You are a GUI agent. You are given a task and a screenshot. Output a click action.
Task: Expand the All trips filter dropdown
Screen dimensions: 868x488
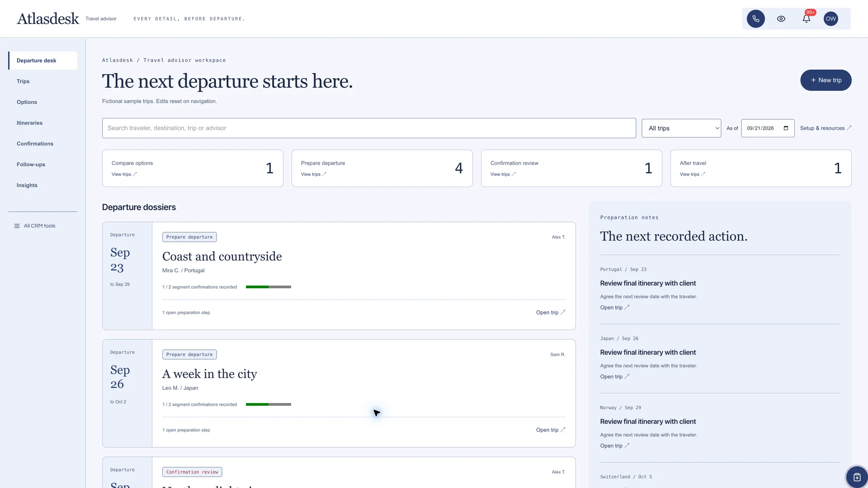pyautogui.click(x=681, y=128)
